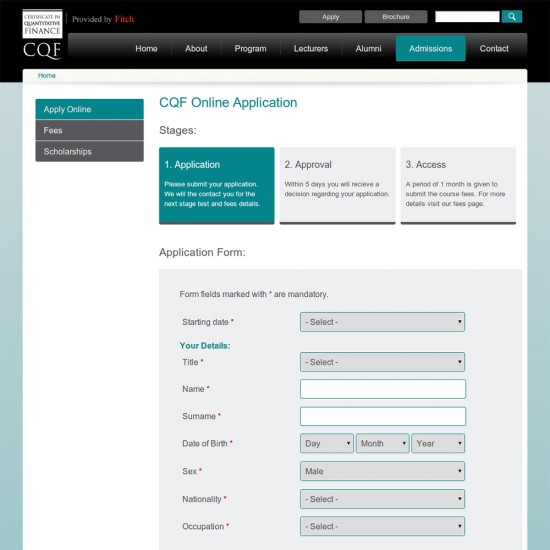Click into the Name text field

click(383, 389)
